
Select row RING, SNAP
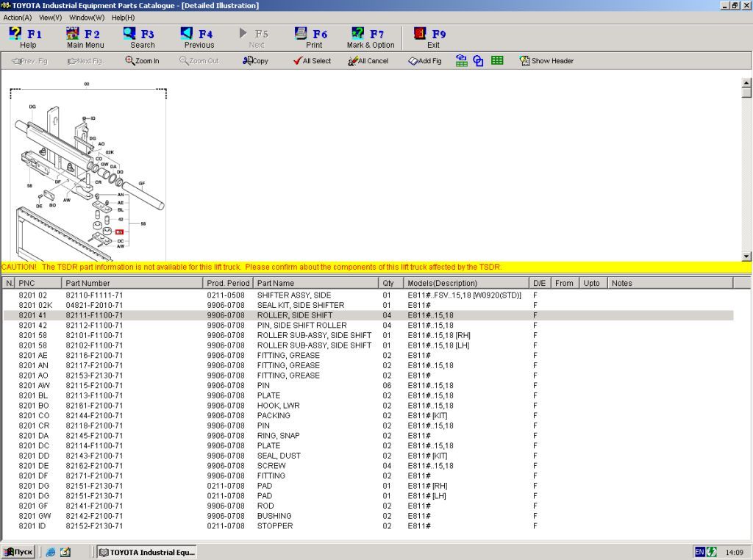click(x=368, y=436)
